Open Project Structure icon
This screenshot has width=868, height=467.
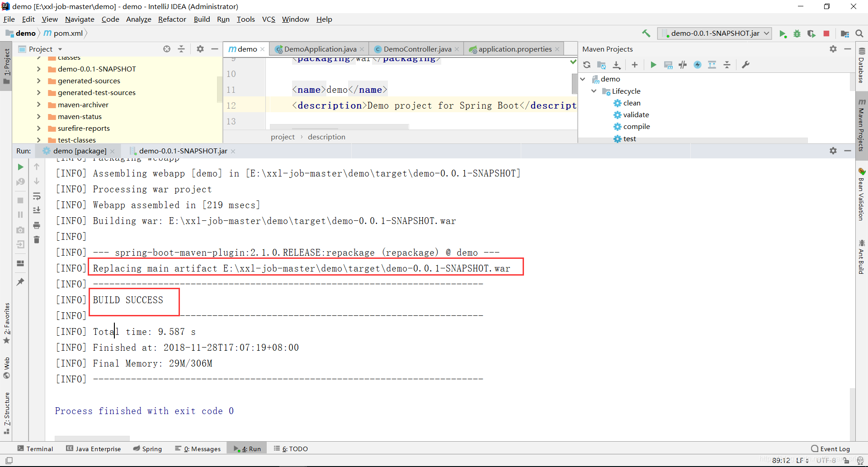(844, 34)
